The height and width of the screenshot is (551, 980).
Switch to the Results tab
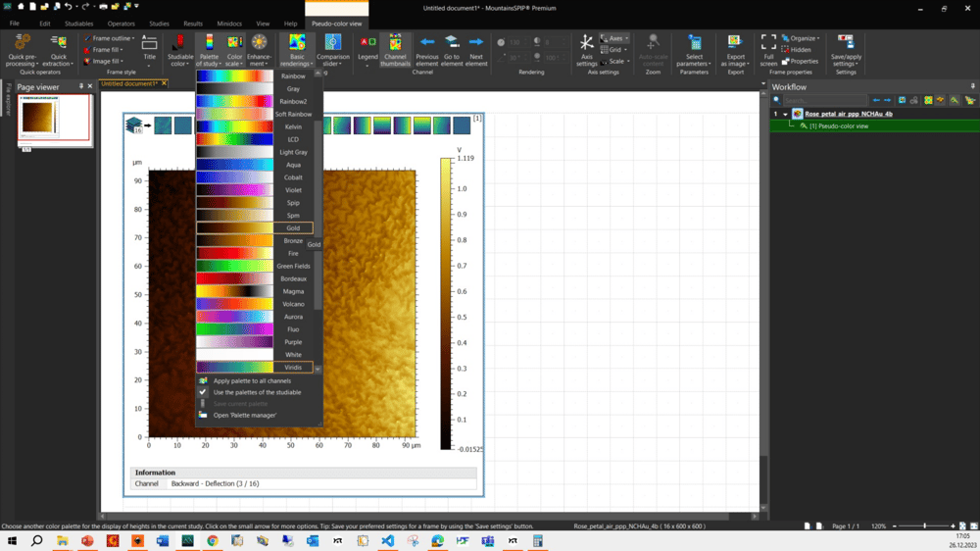tap(192, 24)
